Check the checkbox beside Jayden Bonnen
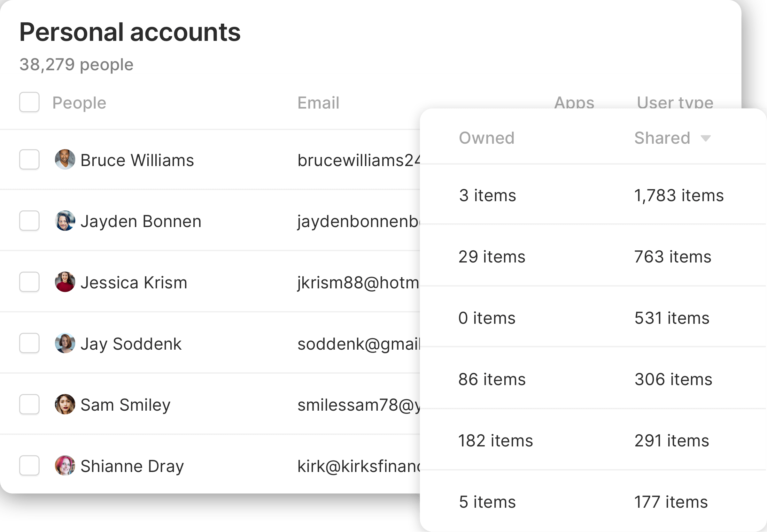The height and width of the screenshot is (532, 767). 29,221
